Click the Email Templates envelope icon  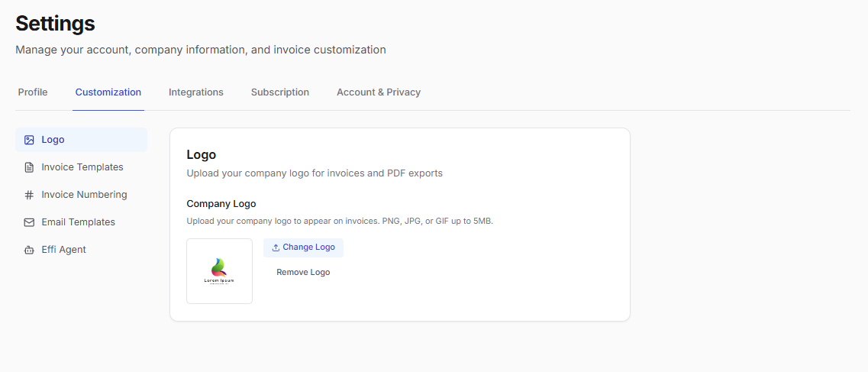pyautogui.click(x=29, y=222)
